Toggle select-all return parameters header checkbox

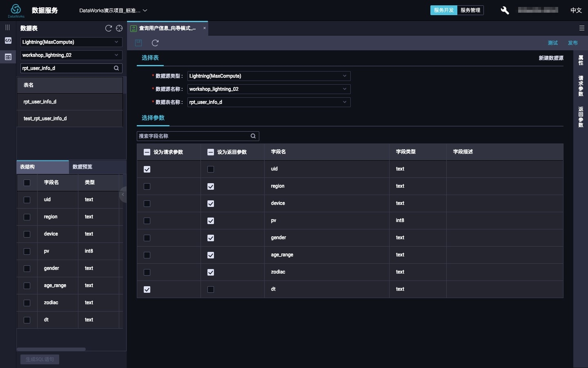pos(211,152)
